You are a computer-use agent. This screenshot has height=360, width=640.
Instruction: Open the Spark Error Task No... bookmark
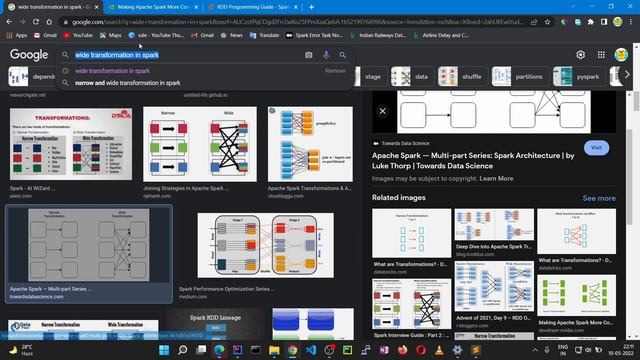[x=314, y=35]
